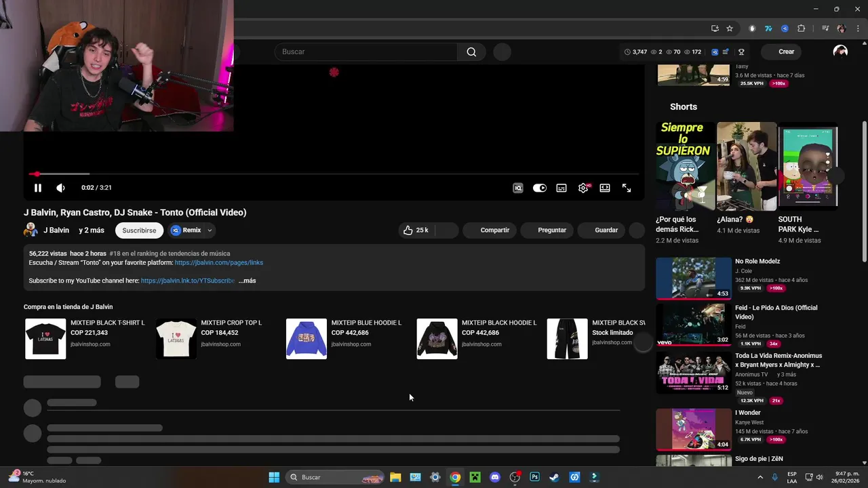Screen dimensions: 868x488
Task: Click the vidIQ Remix button
Action: pyautogui.click(x=186, y=230)
